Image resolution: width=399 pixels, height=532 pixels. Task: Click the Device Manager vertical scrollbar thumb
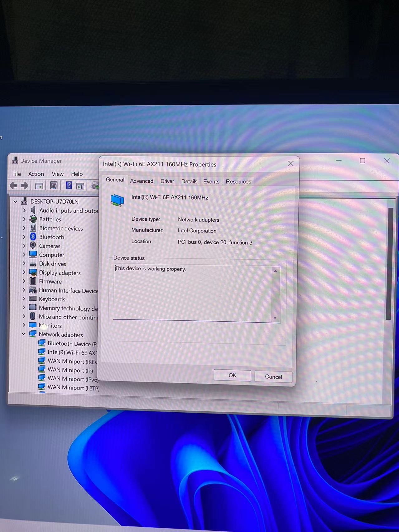(390, 263)
